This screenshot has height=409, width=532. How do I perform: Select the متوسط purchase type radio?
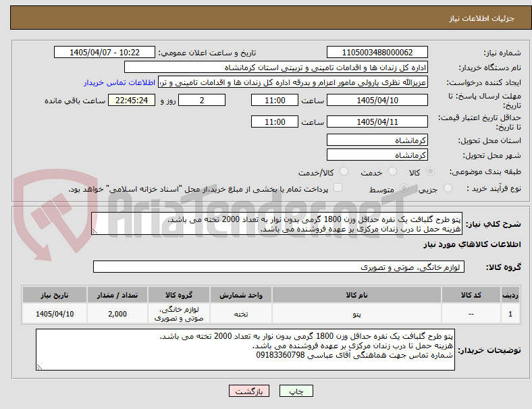tap(404, 188)
